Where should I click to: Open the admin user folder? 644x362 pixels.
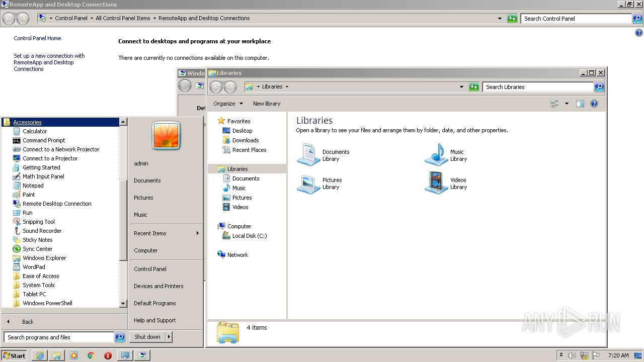[141, 163]
